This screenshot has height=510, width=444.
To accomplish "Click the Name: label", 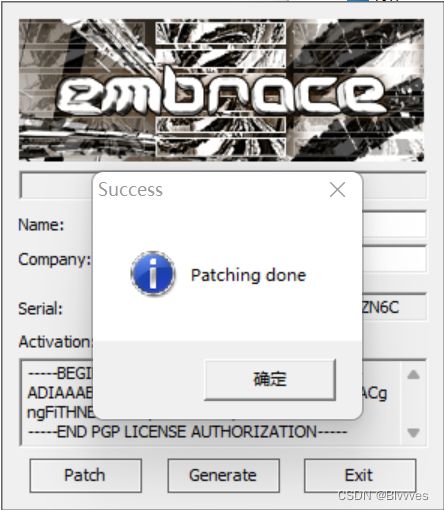I will pyautogui.click(x=41, y=225).
